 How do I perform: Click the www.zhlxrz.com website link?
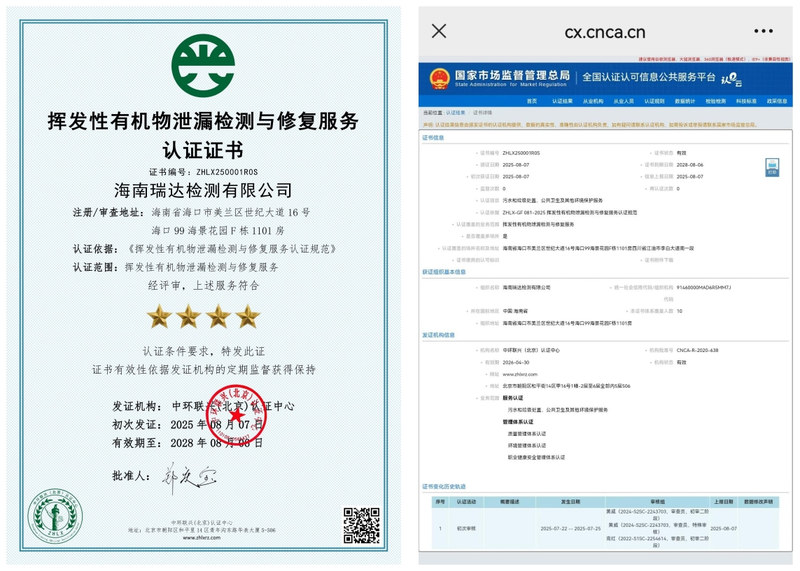tap(520, 374)
